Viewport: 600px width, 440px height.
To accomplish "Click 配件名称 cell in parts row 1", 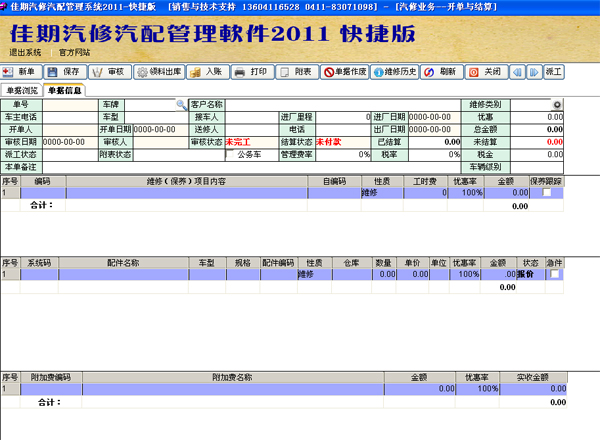I will click(x=123, y=274).
